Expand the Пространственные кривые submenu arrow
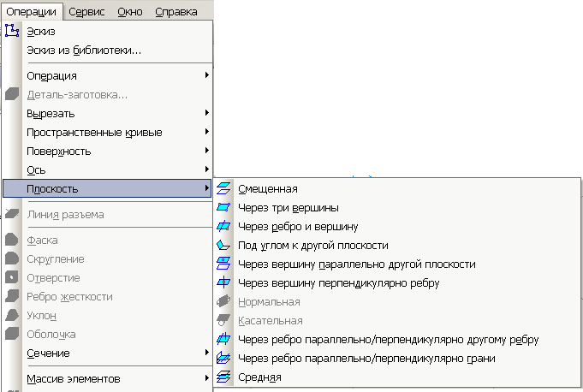The width and height of the screenshot is (583, 392). (207, 132)
